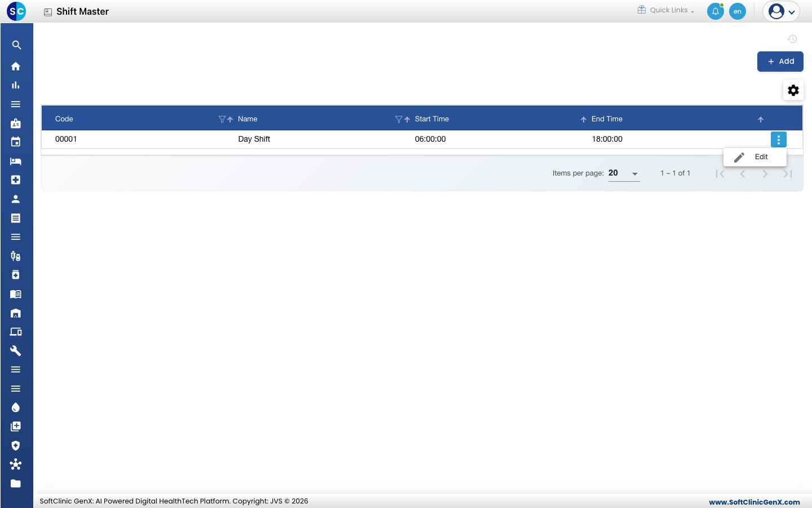This screenshot has width=812, height=508.
Task: Open the folder icon in sidebar
Action: [16, 484]
